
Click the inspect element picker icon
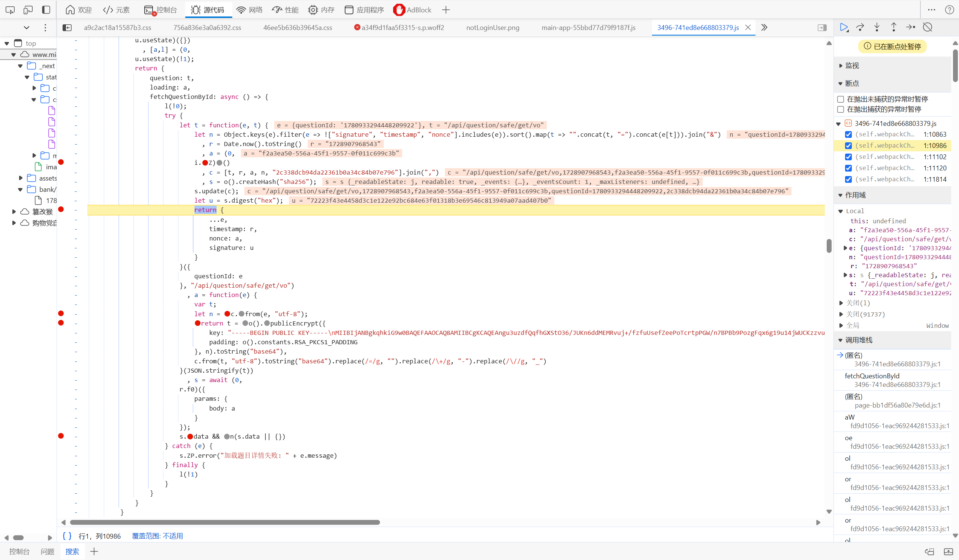pyautogui.click(x=10, y=10)
